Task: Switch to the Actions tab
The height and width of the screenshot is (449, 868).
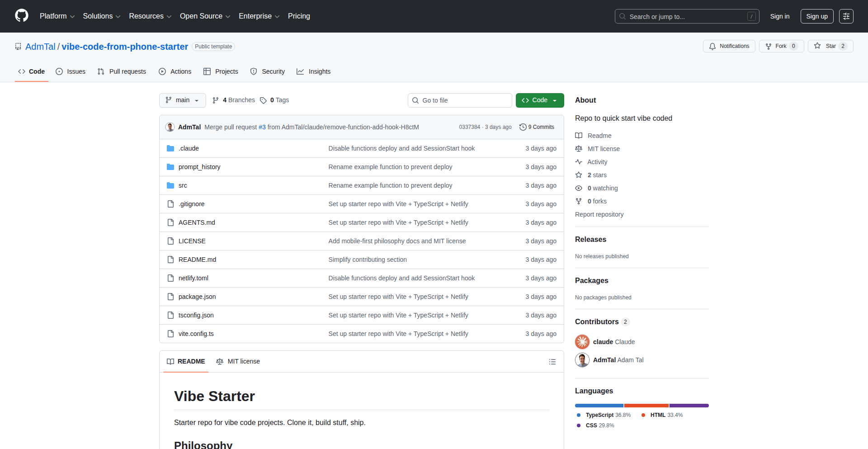Action: click(x=175, y=71)
